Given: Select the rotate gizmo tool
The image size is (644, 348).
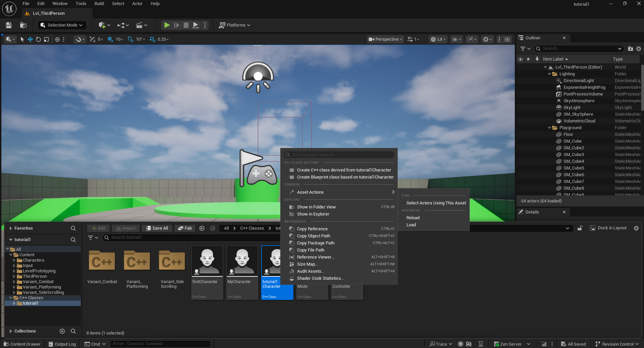Looking at the screenshot, I should pyautogui.click(x=38, y=39).
